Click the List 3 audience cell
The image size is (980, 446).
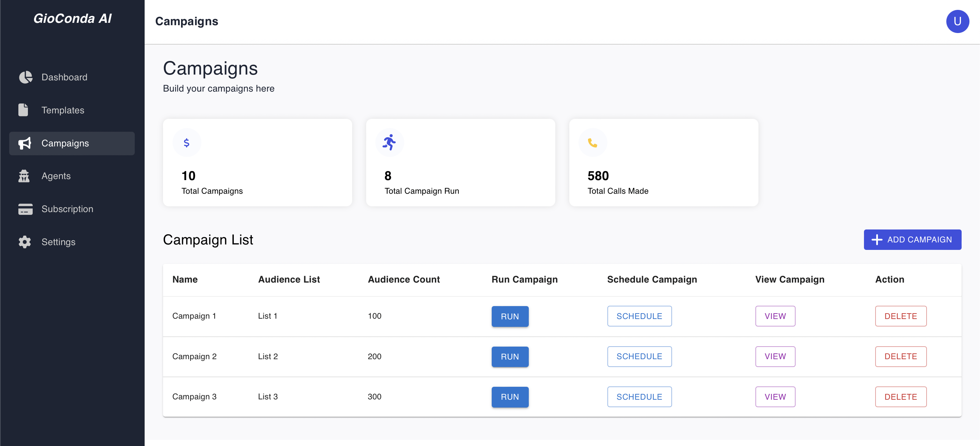tap(268, 397)
